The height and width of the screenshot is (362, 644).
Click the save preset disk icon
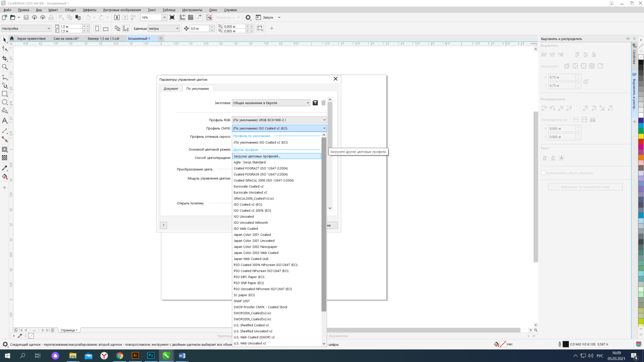[315, 103]
